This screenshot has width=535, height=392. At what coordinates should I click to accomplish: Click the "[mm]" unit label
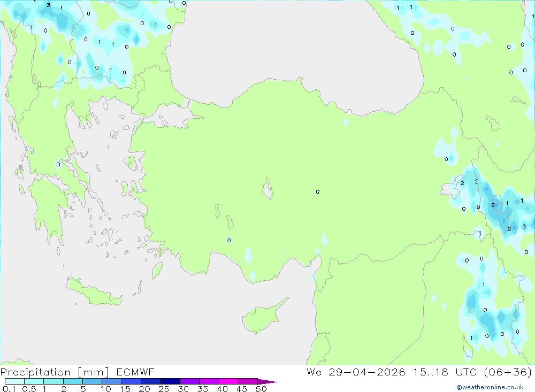[x=94, y=372]
